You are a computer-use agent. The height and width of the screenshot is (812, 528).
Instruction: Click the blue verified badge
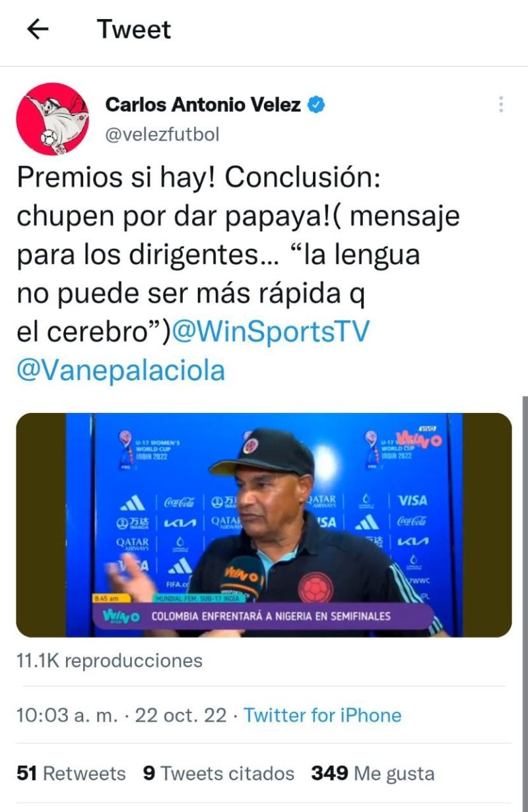316,104
